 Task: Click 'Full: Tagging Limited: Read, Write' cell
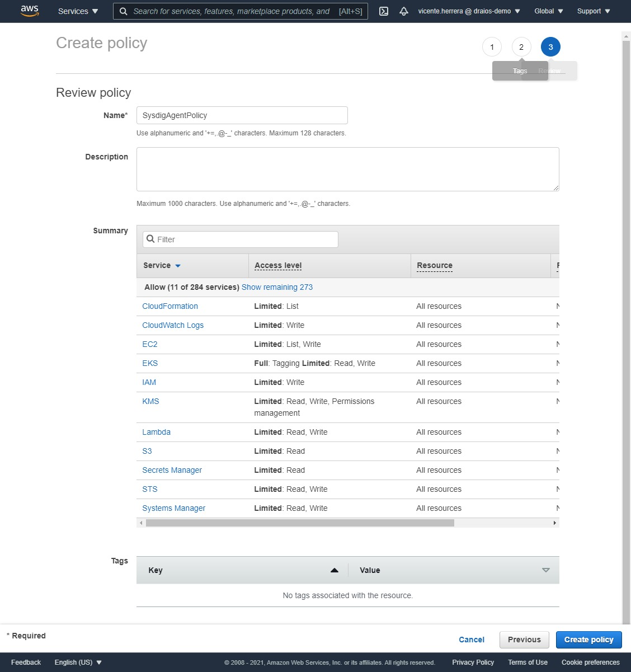pos(314,363)
